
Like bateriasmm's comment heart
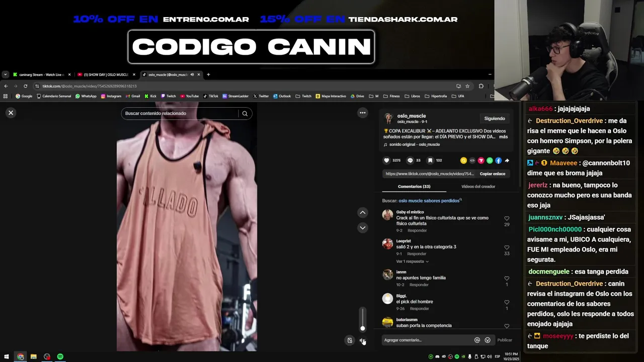[507, 326]
